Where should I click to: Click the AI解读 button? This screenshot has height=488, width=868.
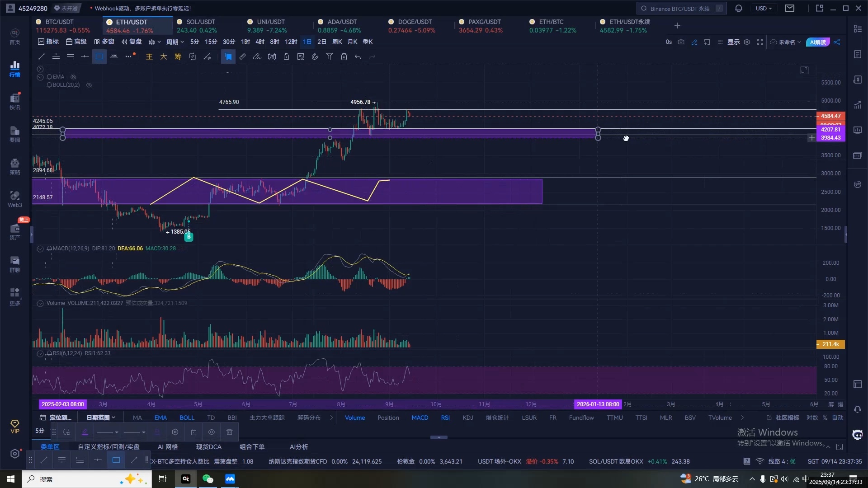[818, 42]
